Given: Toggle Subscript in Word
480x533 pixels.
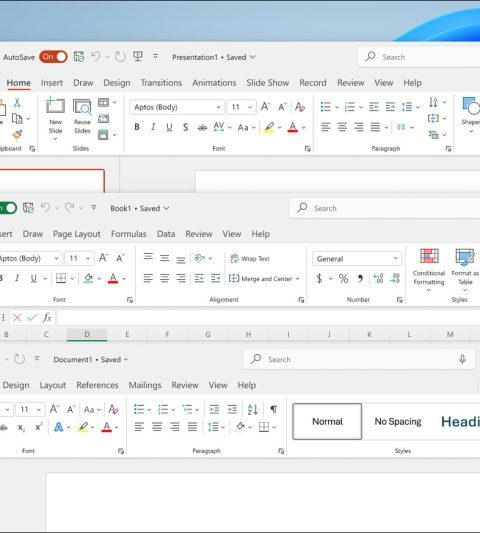Looking at the screenshot, I should point(21,427).
